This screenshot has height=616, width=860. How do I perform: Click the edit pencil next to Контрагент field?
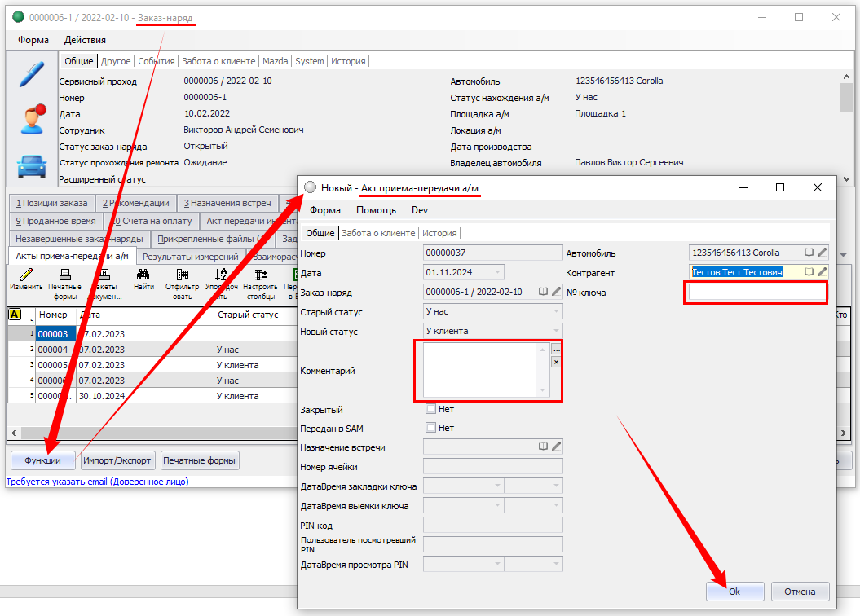coord(822,272)
